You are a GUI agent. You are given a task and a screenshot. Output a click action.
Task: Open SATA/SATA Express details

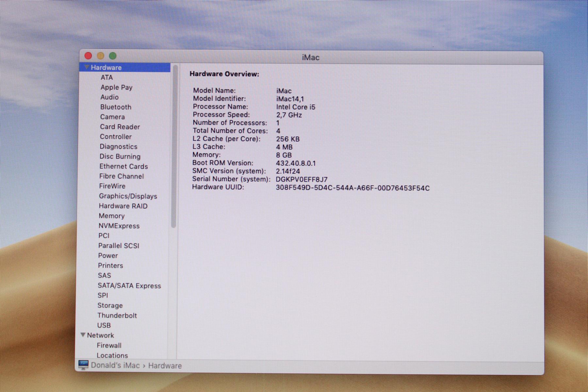(129, 286)
